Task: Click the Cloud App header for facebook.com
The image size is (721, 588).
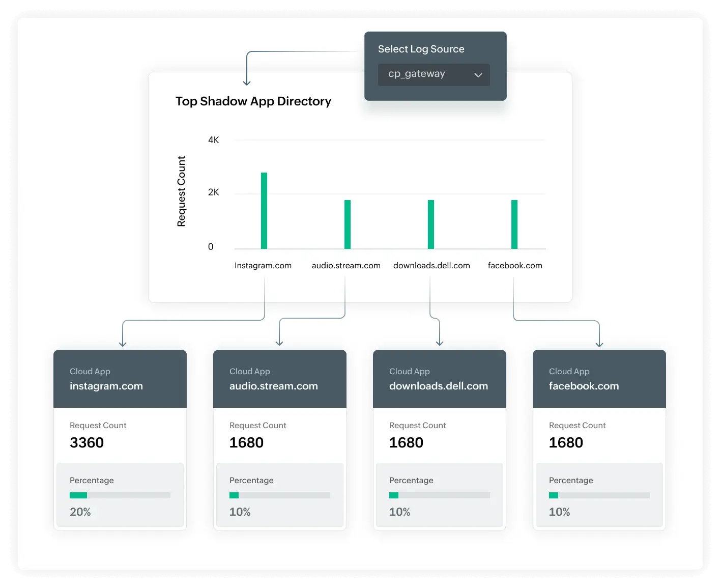Action: [x=599, y=379]
